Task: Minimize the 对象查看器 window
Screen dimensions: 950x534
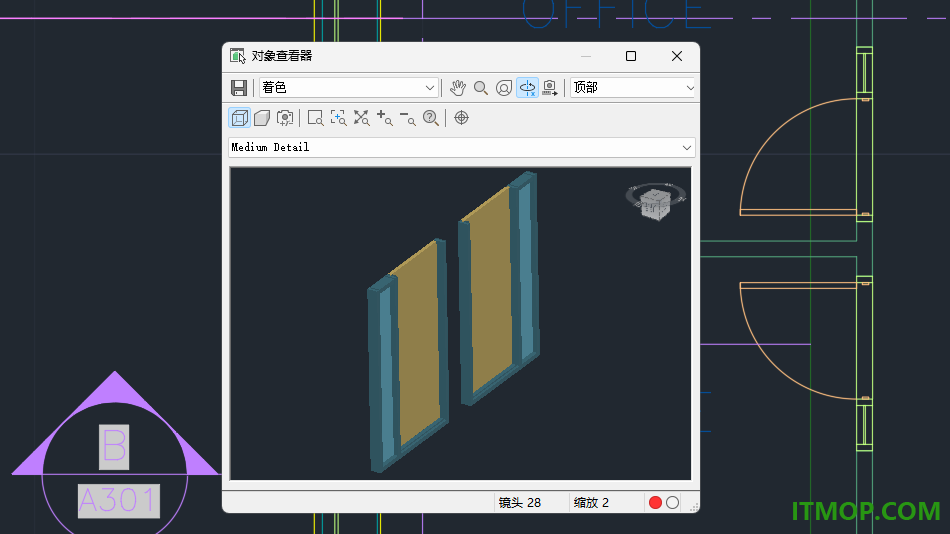Action: click(x=585, y=56)
